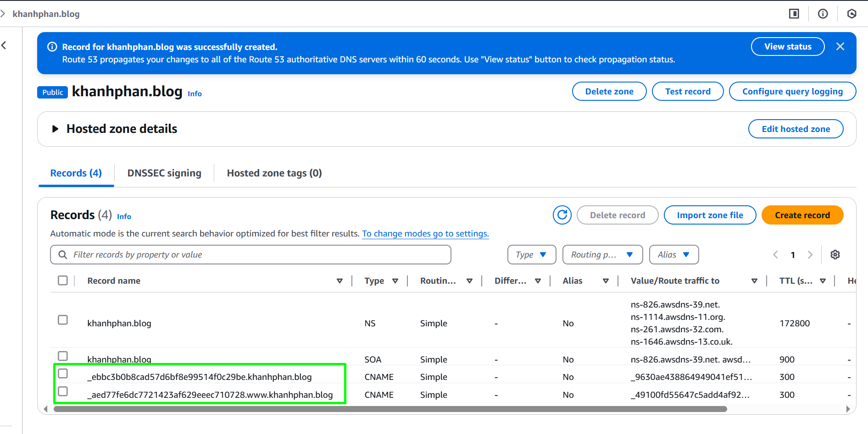Go to the previous records page
The height and width of the screenshot is (434, 868).
point(776,255)
